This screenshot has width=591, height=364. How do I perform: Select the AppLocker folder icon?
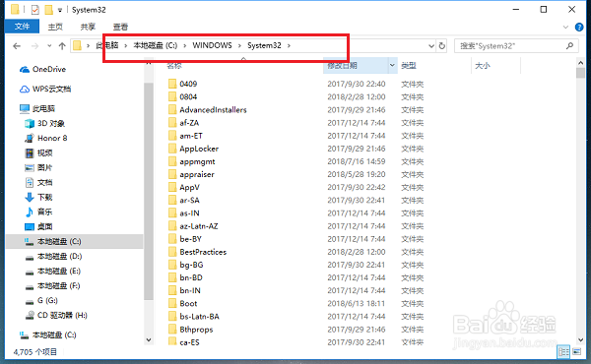pos(172,149)
